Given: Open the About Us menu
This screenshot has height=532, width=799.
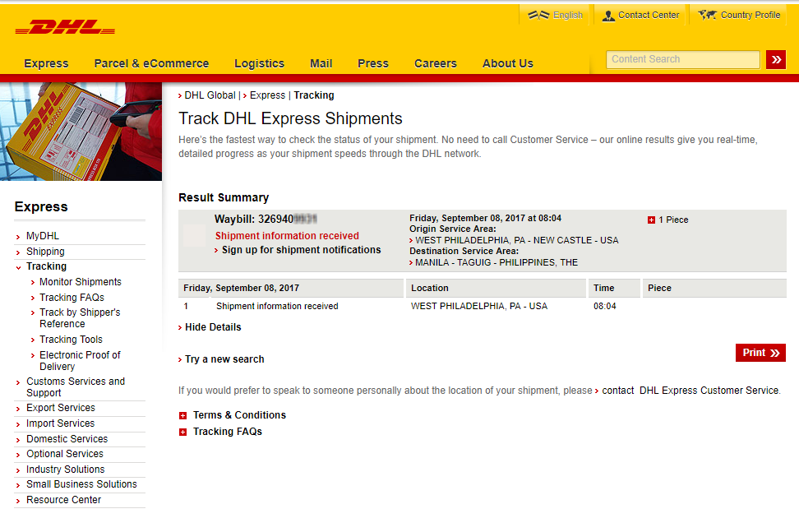Looking at the screenshot, I should [508, 63].
